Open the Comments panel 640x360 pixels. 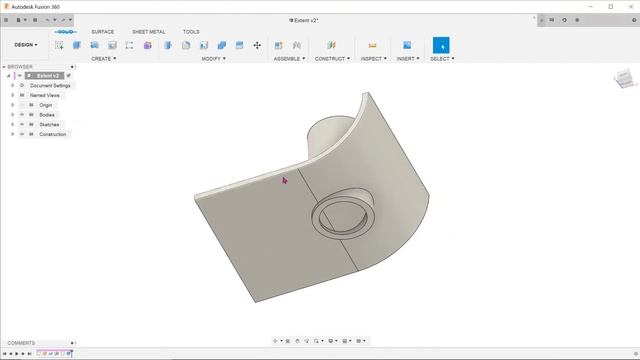(21, 343)
